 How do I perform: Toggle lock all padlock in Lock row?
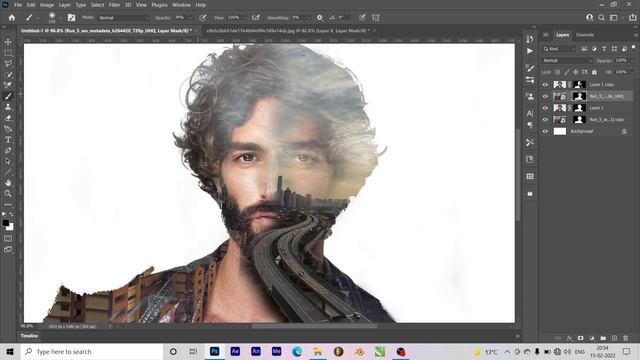coord(594,72)
